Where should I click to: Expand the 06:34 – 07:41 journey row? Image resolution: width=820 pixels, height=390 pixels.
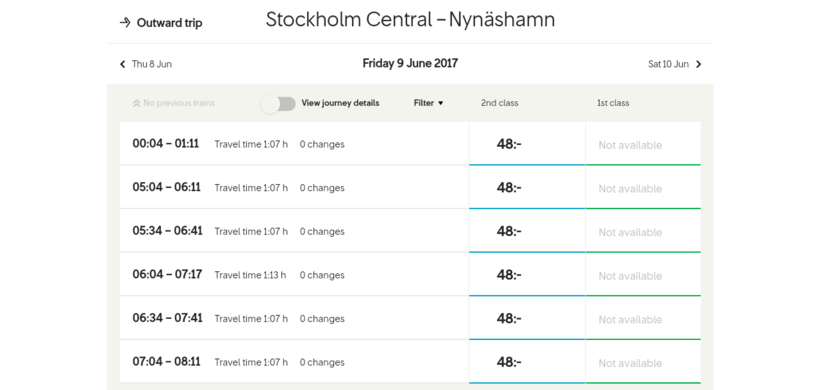coord(294,318)
